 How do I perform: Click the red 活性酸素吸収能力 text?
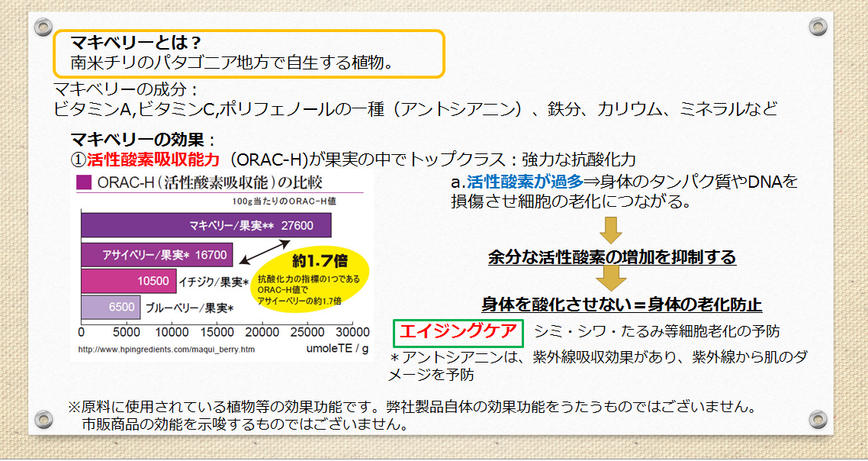click(153, 160)
